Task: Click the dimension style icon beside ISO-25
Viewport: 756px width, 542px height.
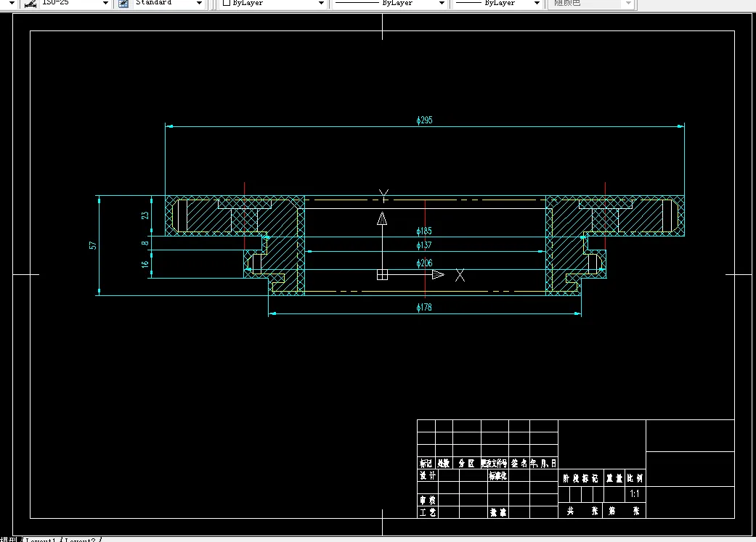Action: click(x=31, y=4)
